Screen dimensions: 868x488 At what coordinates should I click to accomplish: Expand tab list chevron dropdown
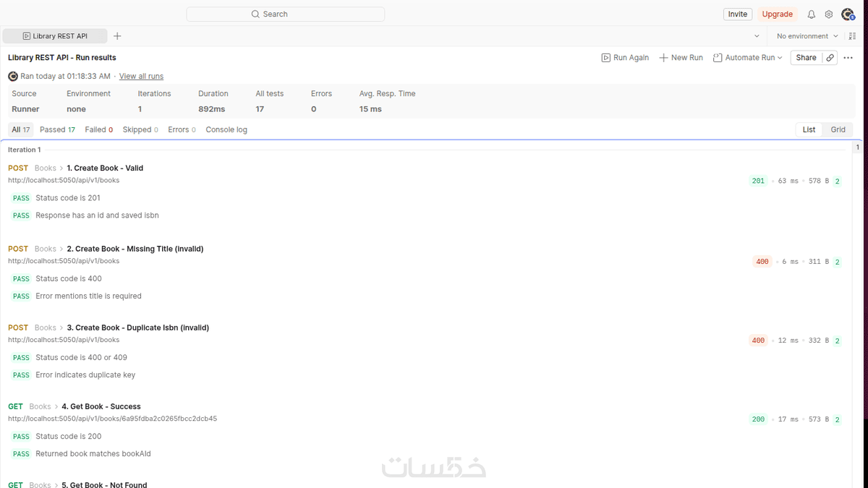tap(757, 36)
